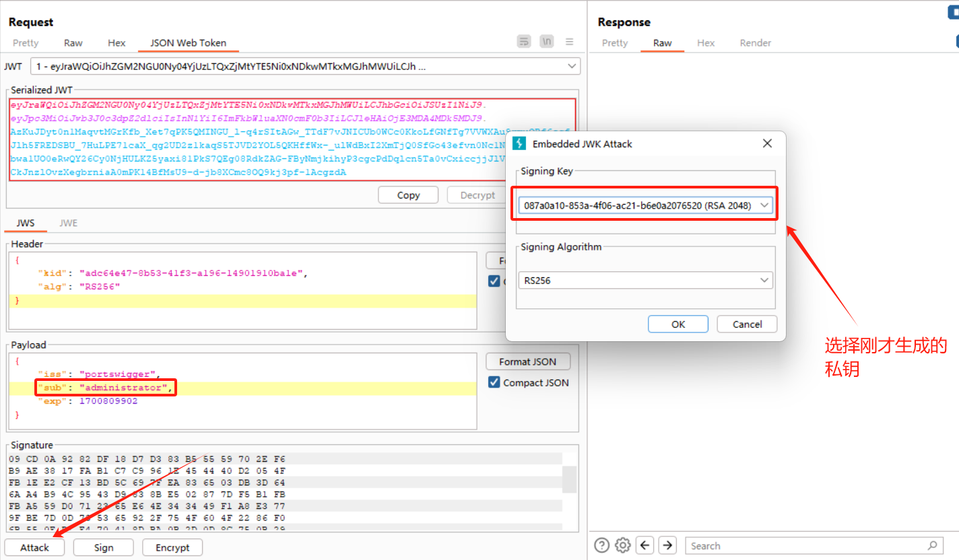
Task: Switch to the Response Pretty tab
Action: pos(614,42)
